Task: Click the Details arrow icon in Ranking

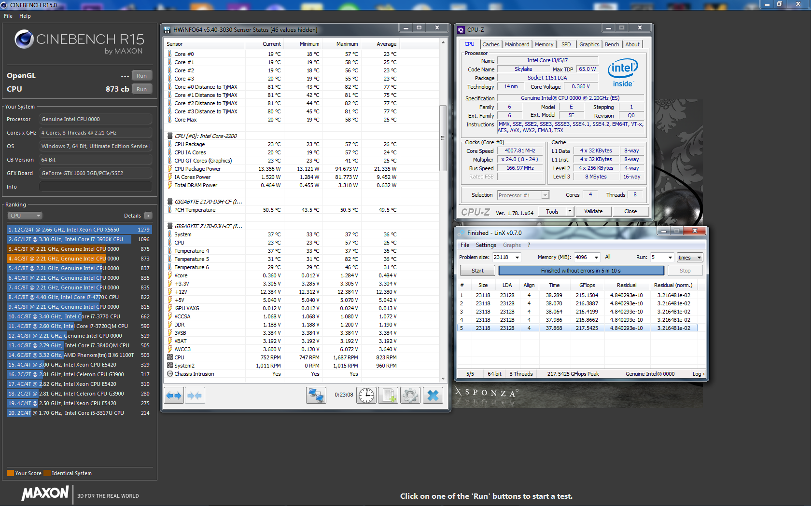Action: click(148, 216)
